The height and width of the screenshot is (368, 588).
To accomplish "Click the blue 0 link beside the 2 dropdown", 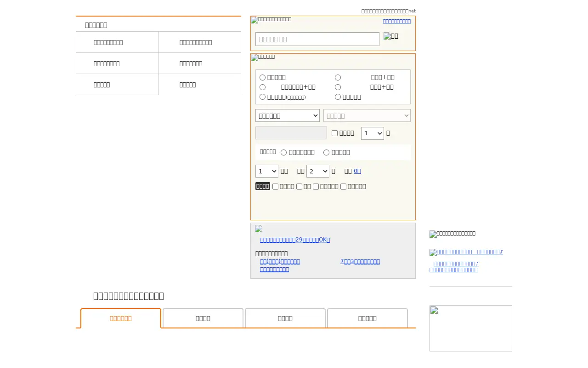I will (x=357, y=171).
